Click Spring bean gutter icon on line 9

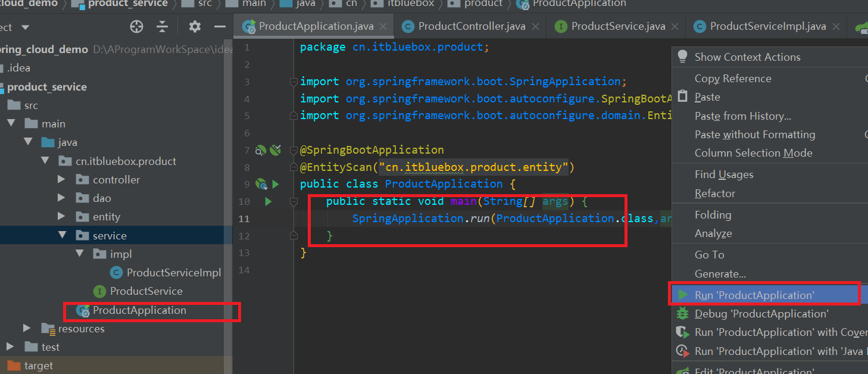[261, 184]
